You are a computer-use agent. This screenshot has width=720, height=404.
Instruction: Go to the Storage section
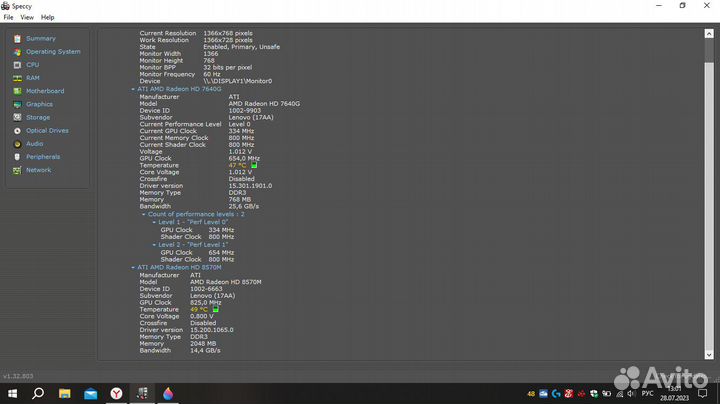pos(38,118)
